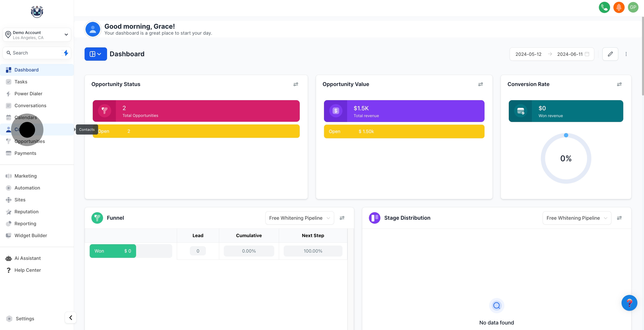
Task: Open Opportunities in the sidebar
Action: [30, 141]
